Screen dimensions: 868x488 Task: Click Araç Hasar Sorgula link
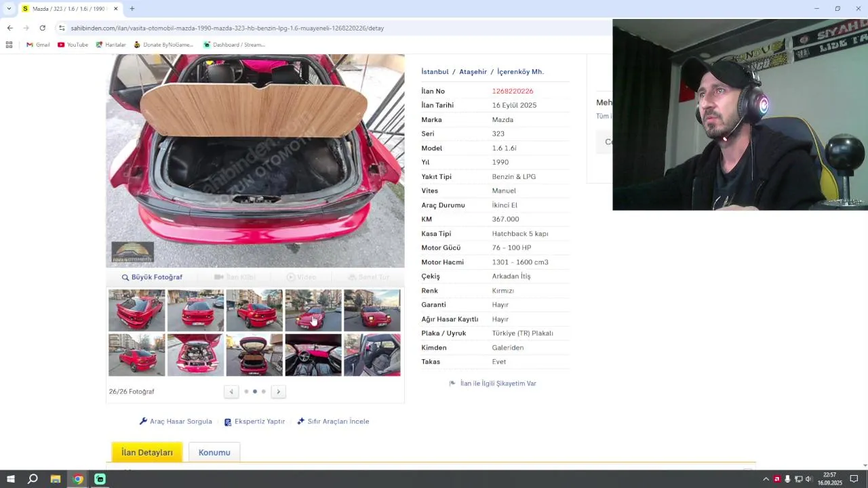176,422
